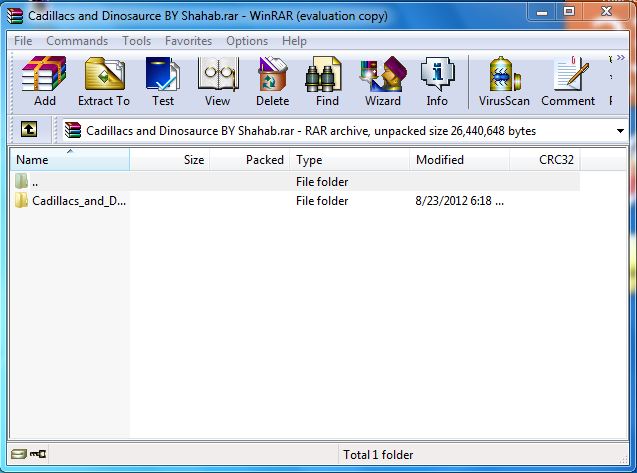Expand hidden toolbar buttons chevron

pos(620,58)
